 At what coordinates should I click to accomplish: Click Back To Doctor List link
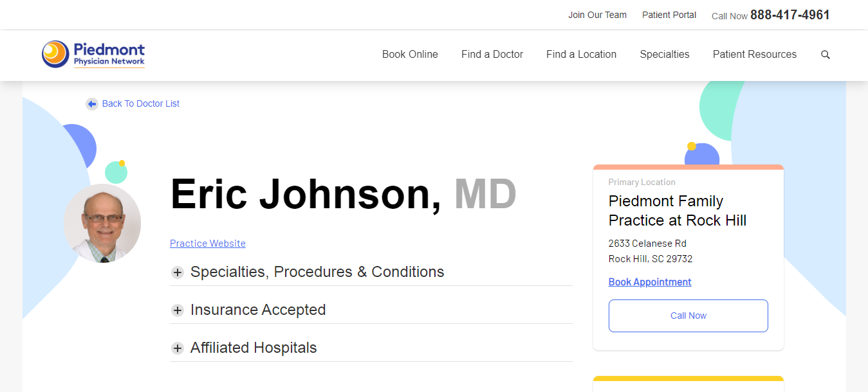140,103
